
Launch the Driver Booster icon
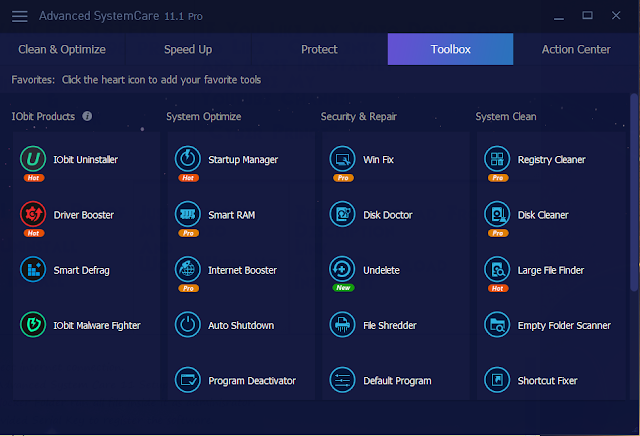(33, 214)
